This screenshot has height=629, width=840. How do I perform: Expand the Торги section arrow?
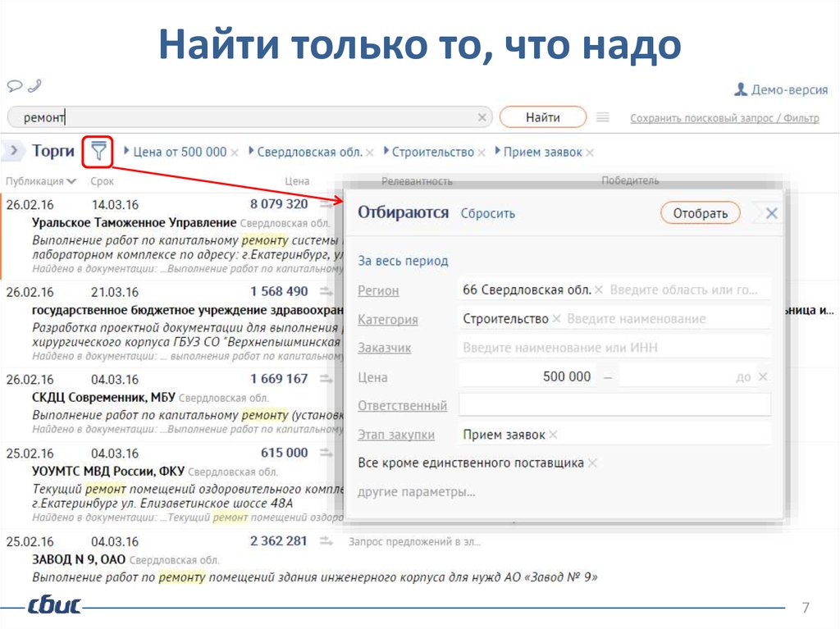coord(14,151)
